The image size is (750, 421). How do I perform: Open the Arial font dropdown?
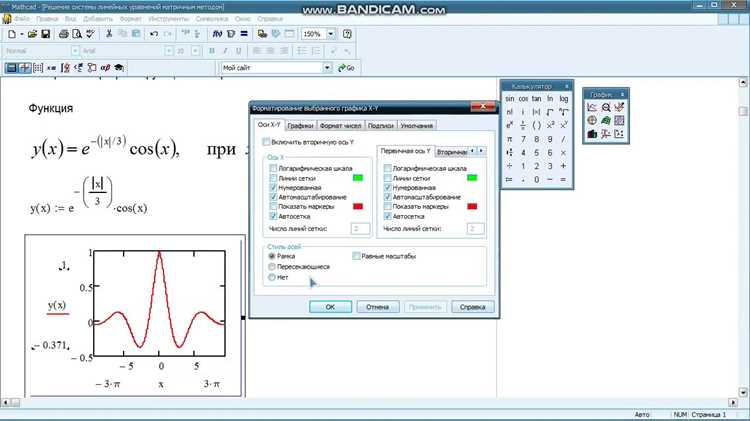pos(168,51)
